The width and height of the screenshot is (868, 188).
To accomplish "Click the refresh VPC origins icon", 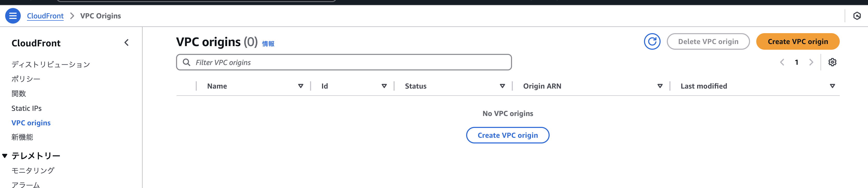I will 652,42.
